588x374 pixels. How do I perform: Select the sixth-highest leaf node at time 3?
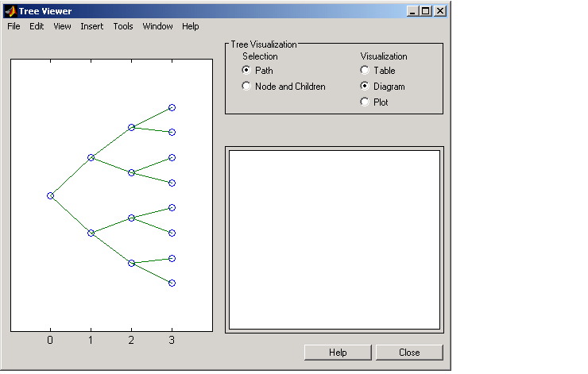tap(172, 233)
